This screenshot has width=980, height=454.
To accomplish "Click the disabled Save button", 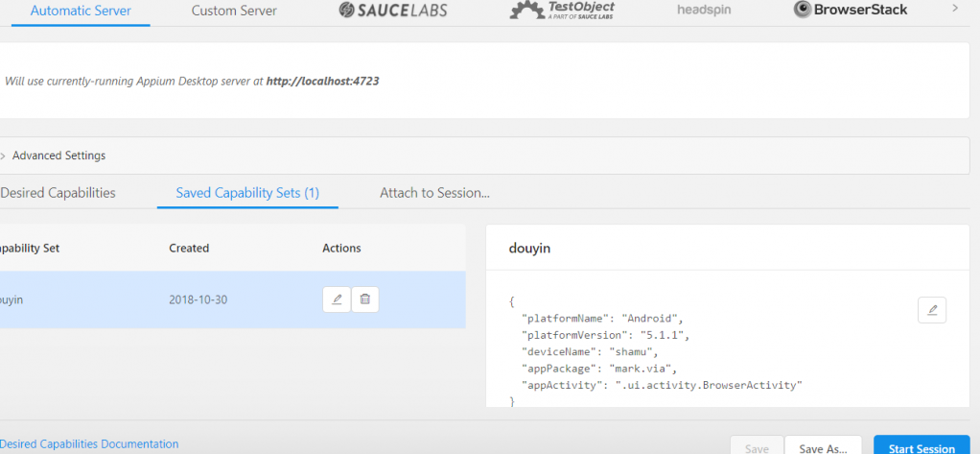I will [757, 448].
